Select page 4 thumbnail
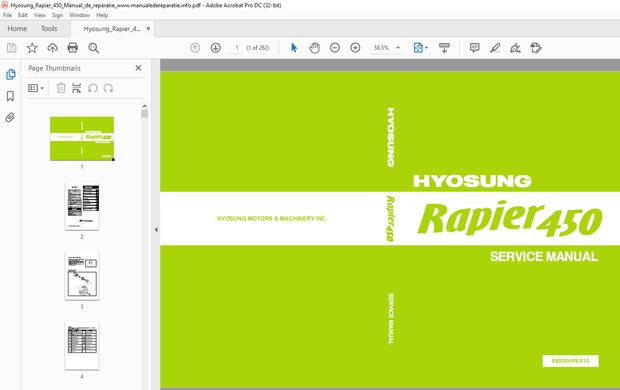 point(82,346)
